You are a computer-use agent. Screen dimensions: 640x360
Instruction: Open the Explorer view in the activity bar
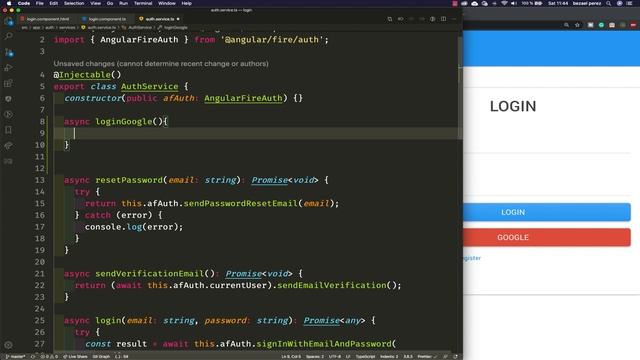[9, 22]
